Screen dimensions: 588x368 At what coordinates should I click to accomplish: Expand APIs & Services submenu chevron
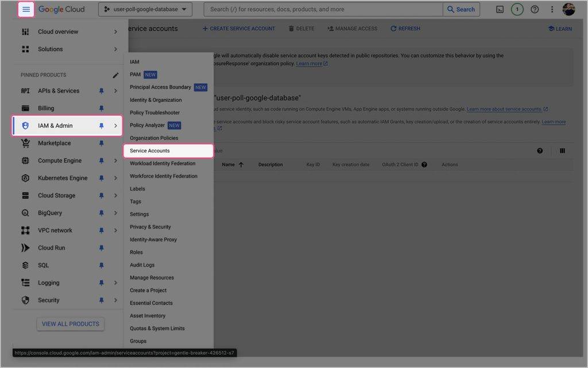coord(115,91)
